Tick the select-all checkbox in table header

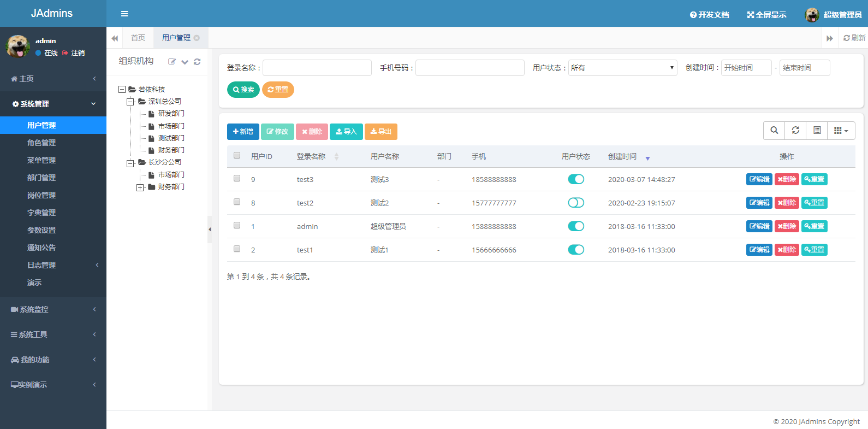pyautogui.click(x=237, y=155)
